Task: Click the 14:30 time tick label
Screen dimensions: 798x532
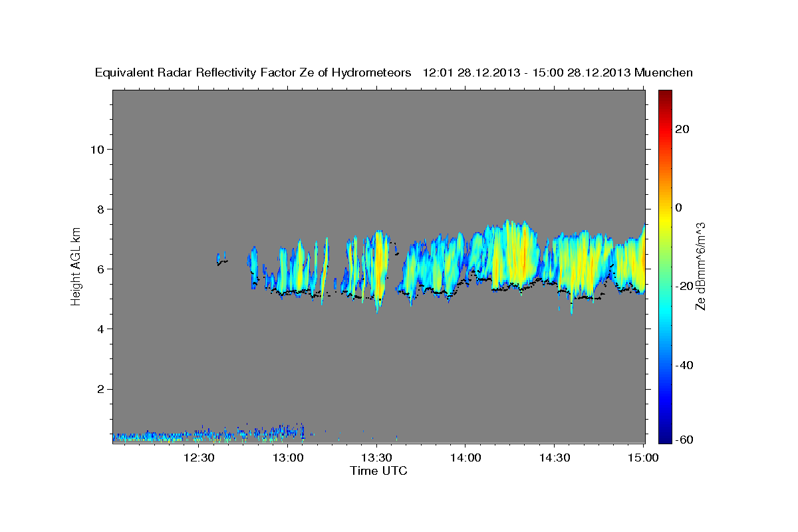Action: click(x=553, y=458)
